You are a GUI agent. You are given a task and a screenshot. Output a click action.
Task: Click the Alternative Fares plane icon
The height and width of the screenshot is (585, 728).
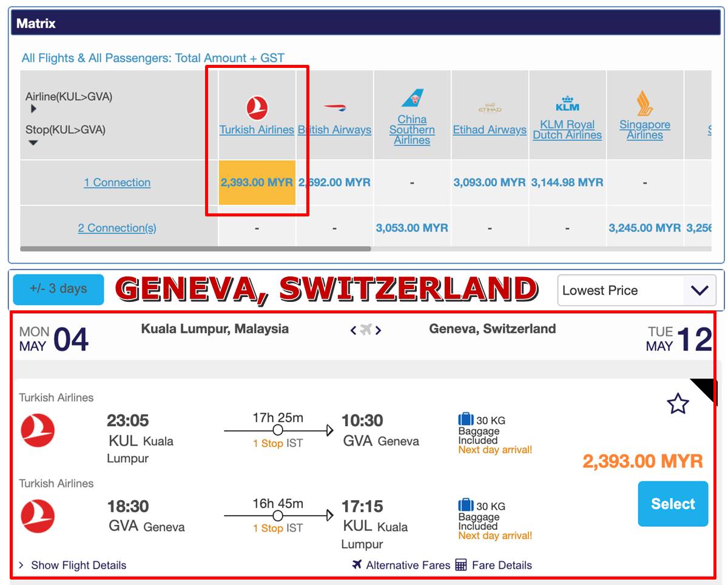357,564
